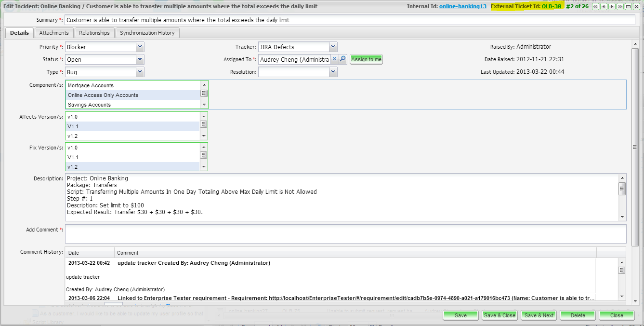Expand the Status dropdown
The height and width of the screenshot is (326, 644).
pyautogui.click(x=140, y=59)
